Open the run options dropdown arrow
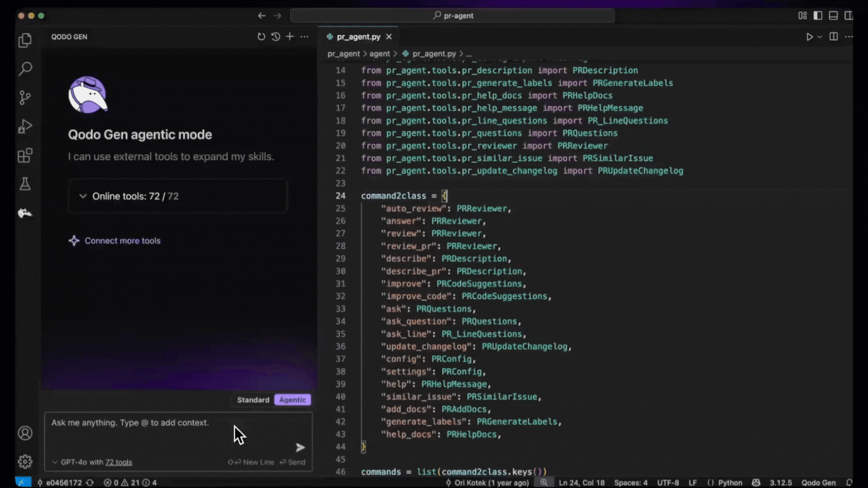Viewport: 868px width, 488px height. [x=820, y=37]
